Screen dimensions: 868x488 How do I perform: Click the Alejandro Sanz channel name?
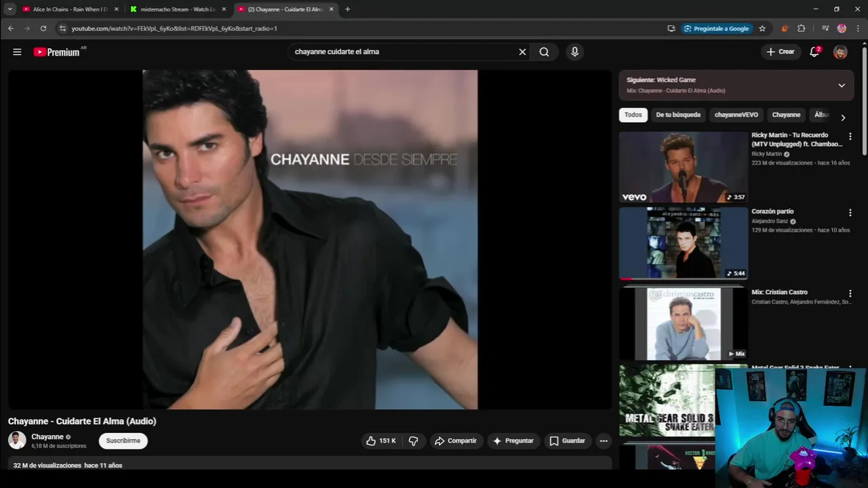point(770,221)
